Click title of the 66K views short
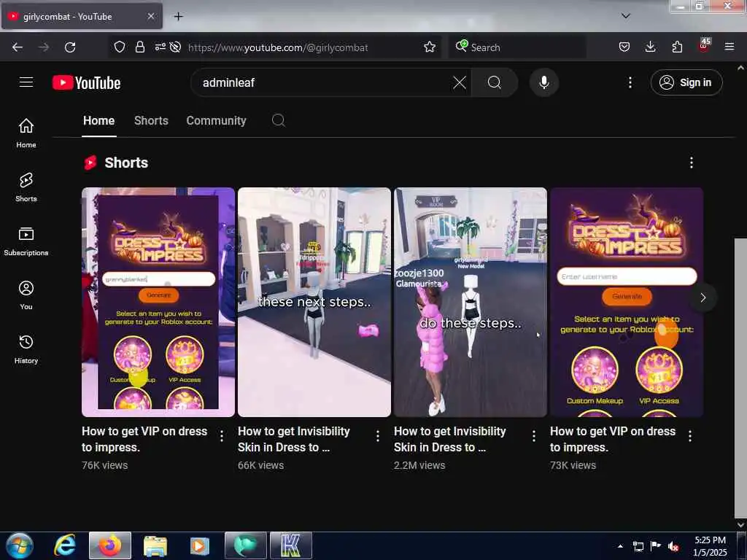 (293, 439)
